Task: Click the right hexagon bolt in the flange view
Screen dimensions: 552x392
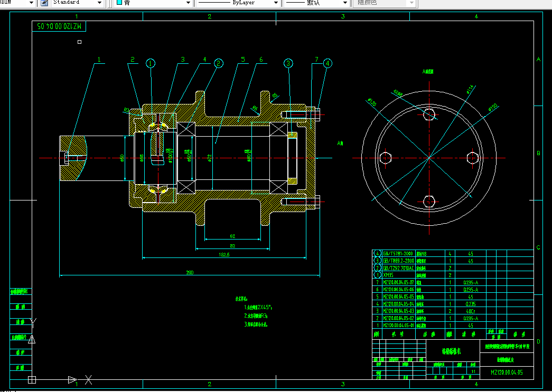Action: [473, 158]
